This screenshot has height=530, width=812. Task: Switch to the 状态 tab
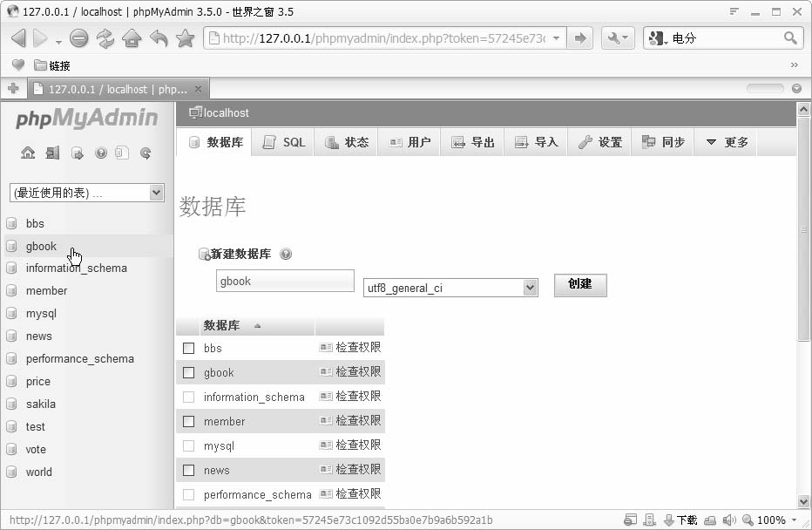coord(346,142)
